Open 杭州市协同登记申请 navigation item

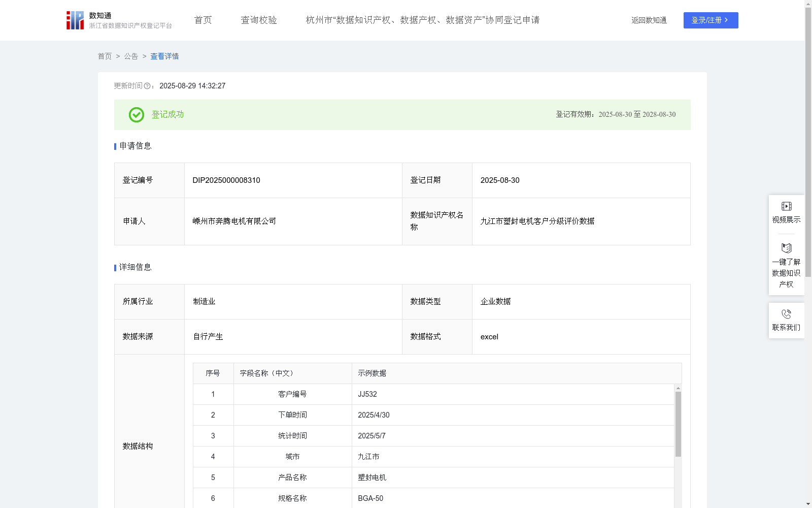coord(423,20)
